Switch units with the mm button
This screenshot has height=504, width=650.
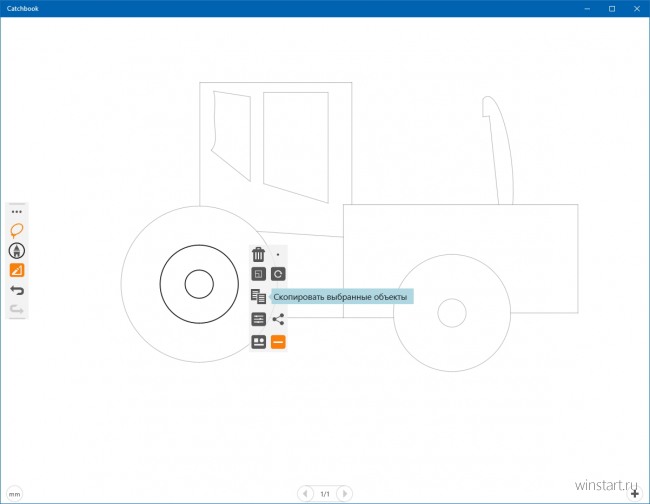[15, 494]
